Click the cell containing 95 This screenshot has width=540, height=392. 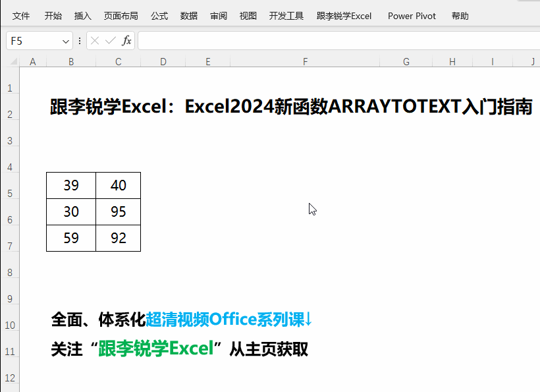click(x=118, y=212)
